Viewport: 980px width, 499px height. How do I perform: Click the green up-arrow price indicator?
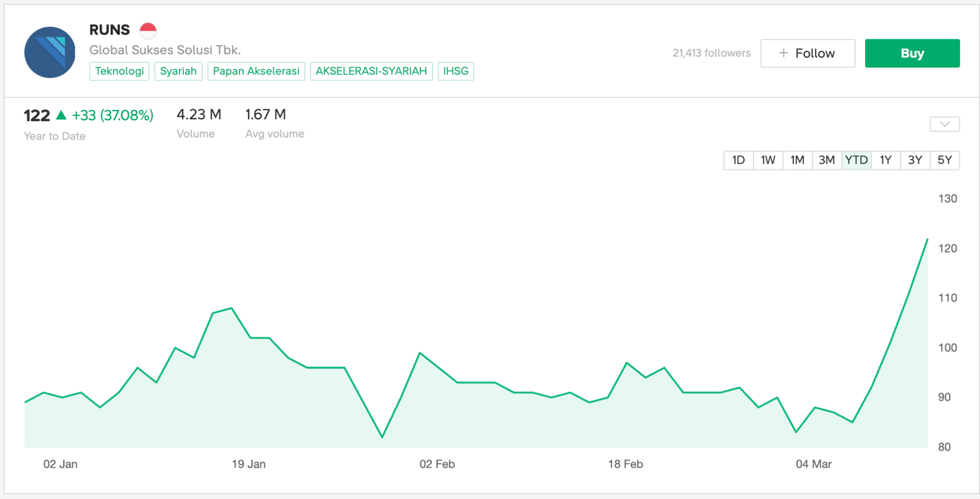coord(61,115)
